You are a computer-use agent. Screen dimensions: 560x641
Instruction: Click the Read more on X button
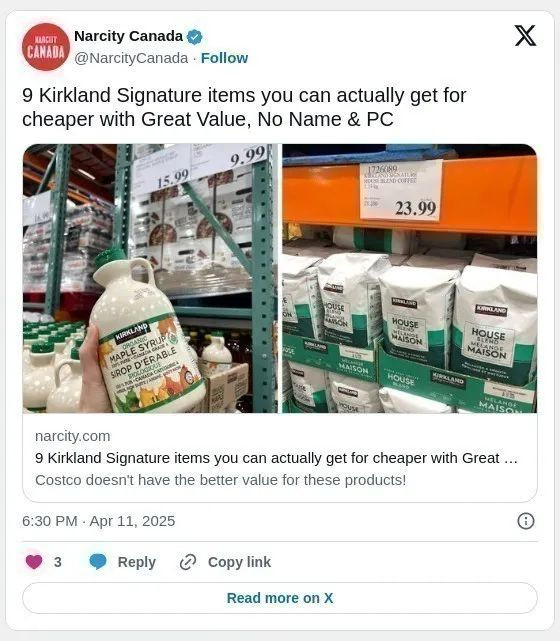tap(280, 598)
